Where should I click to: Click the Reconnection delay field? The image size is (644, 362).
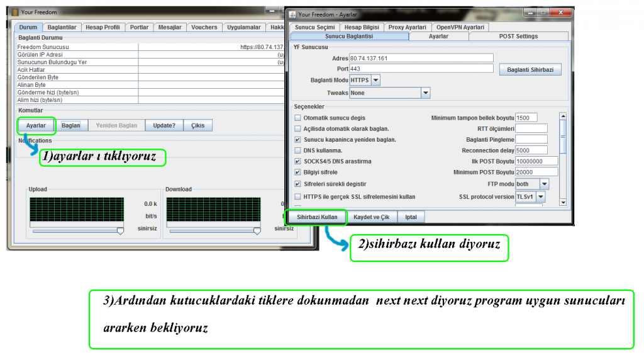pos(531,150)
